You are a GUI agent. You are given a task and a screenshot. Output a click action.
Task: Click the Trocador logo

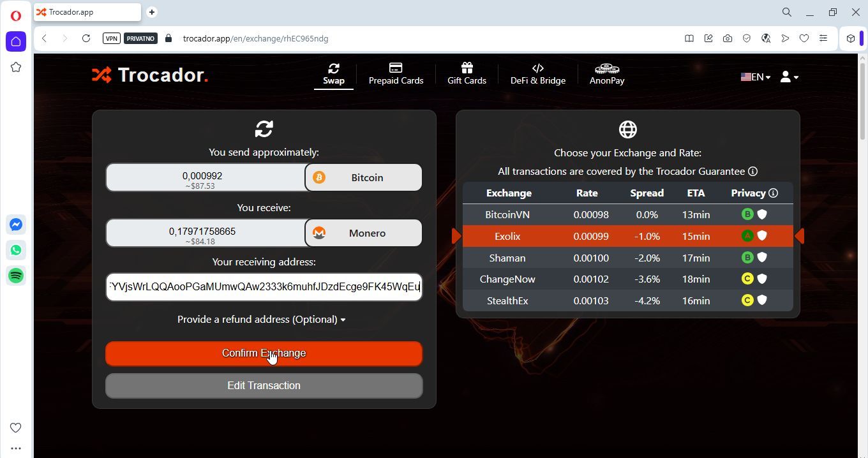[150, 75]
